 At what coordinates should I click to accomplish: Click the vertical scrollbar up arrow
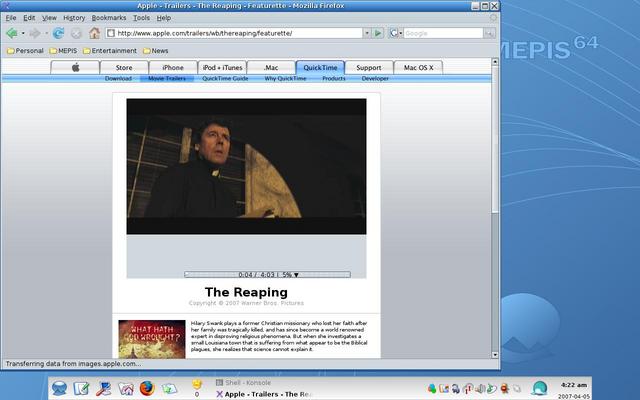[x=495, y=62]
